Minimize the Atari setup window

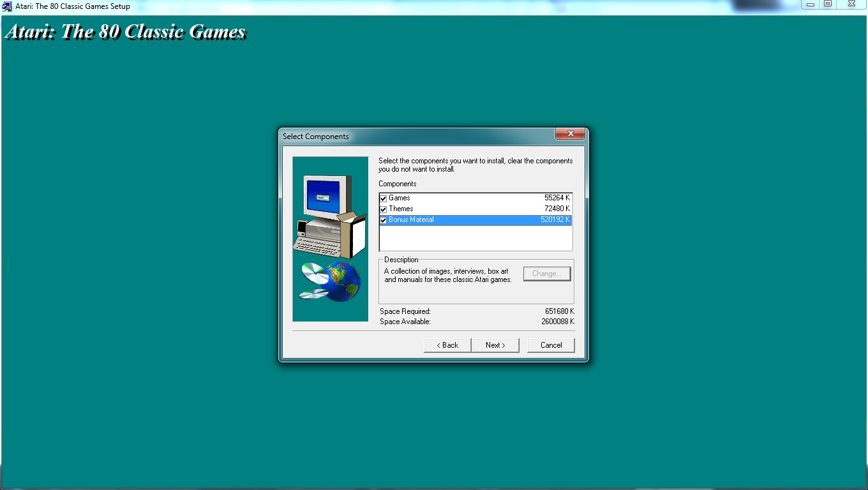pyautogui.click(x=811, y=4)
